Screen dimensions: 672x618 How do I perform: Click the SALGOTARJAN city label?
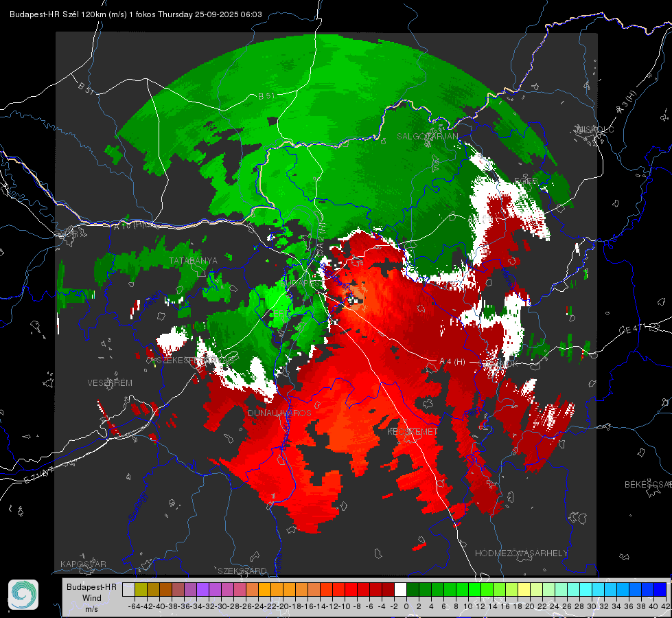pyautogui.click(x=427, y=137)
